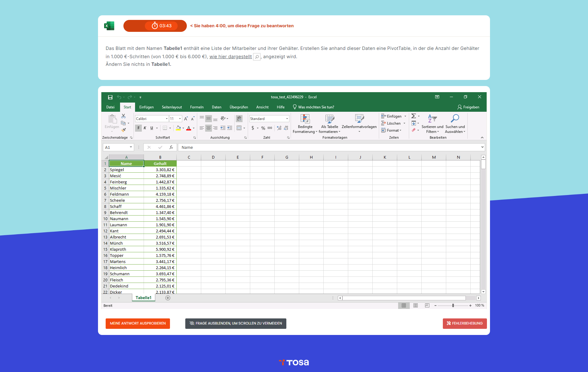Expand the number format Standard dropdown
The height and width of the screenshot is (372, 588).
coord(287,119)
